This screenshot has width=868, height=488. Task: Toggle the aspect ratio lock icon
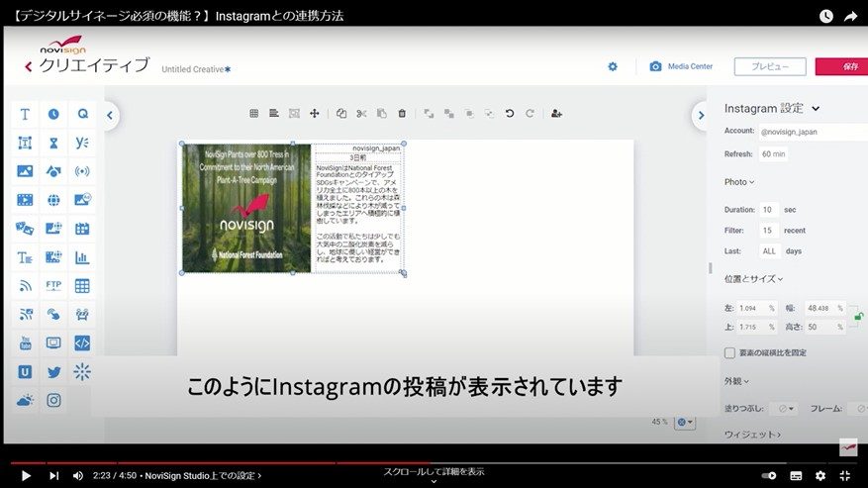858,317
